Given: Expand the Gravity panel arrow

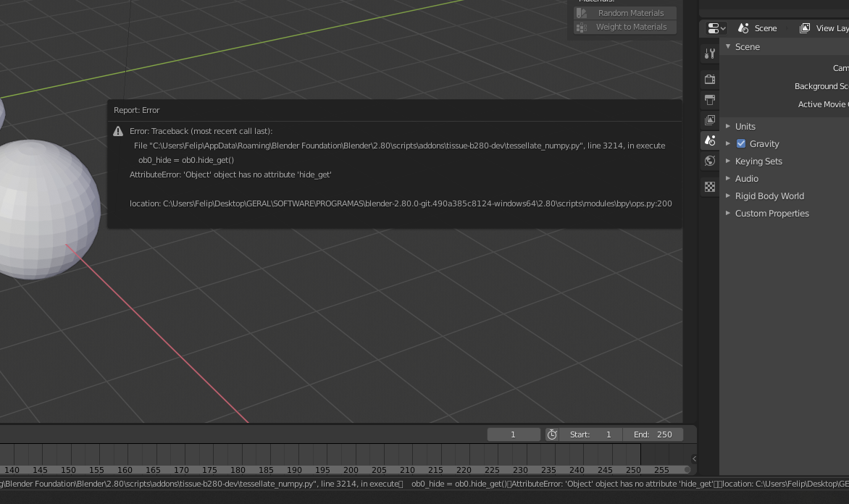Looking at the screenshot, I should (x=728, y=143).
